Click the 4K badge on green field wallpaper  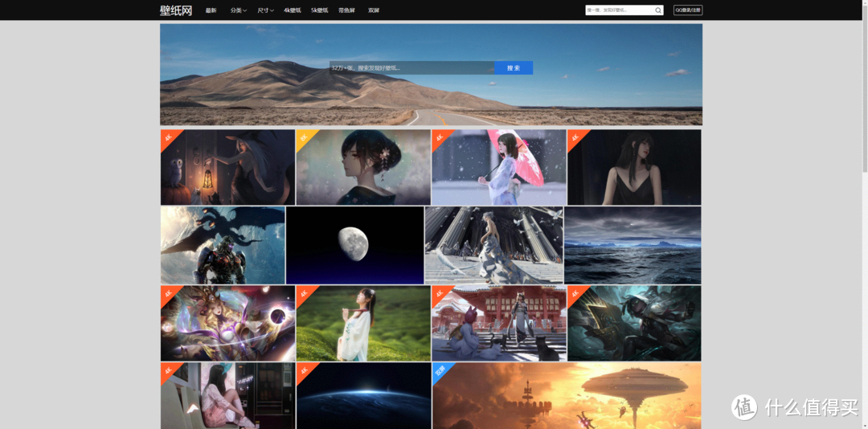coord(304,292)
